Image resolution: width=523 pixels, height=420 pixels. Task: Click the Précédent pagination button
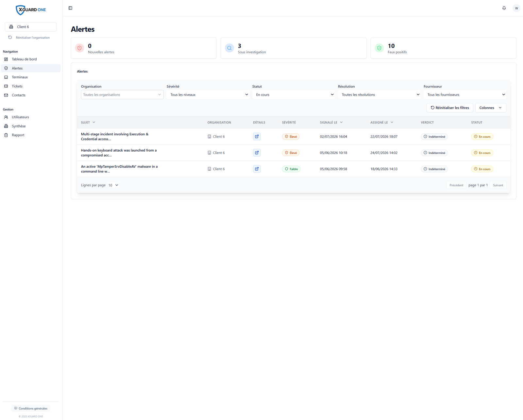[x=456, y=185]
